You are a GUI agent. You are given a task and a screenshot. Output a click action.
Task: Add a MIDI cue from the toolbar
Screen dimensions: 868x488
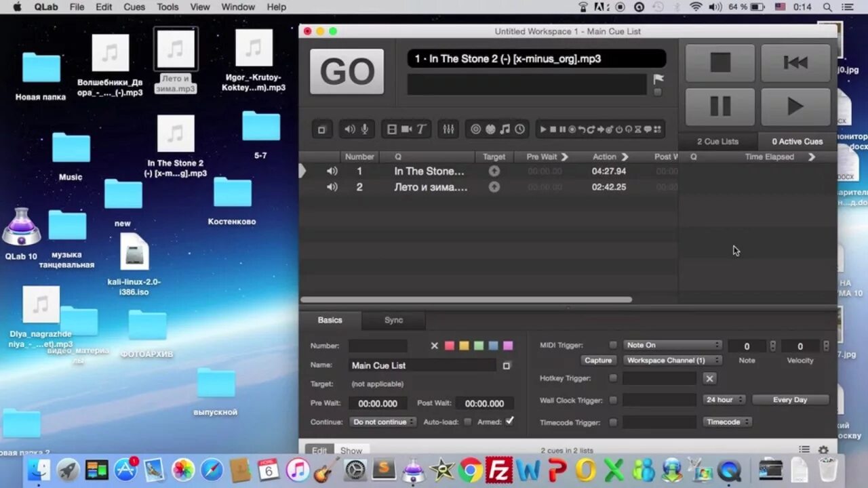pos(490,129)
